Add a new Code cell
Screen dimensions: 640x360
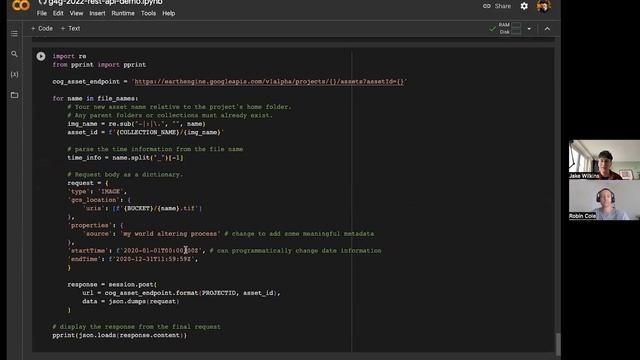coord(42,29)
